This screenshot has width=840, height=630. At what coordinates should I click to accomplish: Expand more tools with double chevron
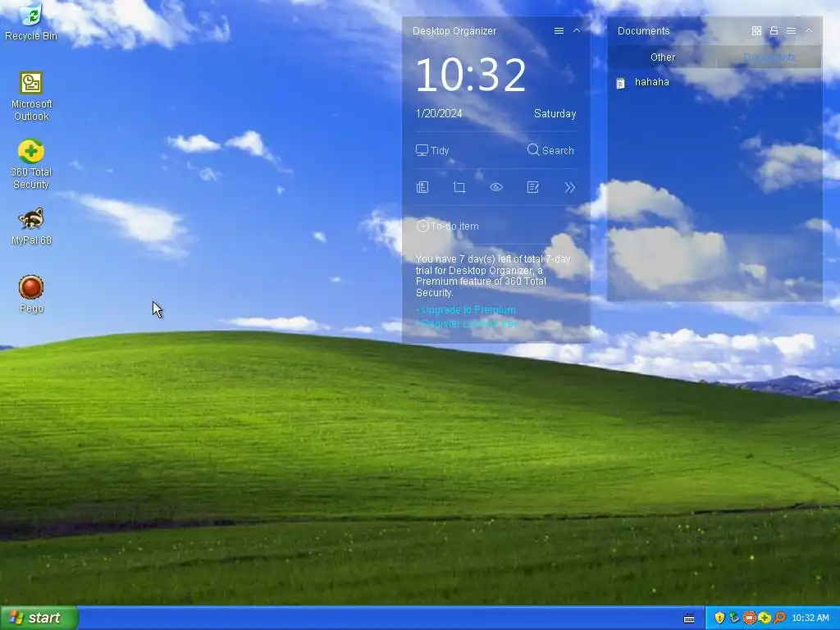click(569, 187)
